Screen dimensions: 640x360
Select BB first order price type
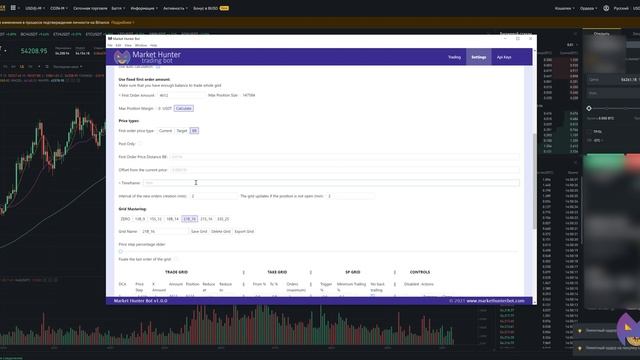coord(194,131)
